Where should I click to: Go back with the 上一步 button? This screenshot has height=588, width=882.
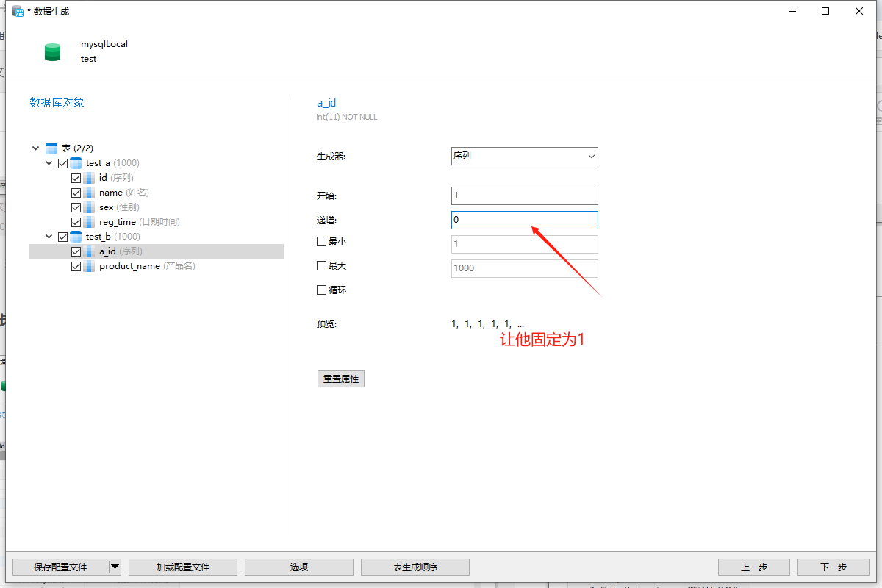pyautogui.click(x=754, y=567)
